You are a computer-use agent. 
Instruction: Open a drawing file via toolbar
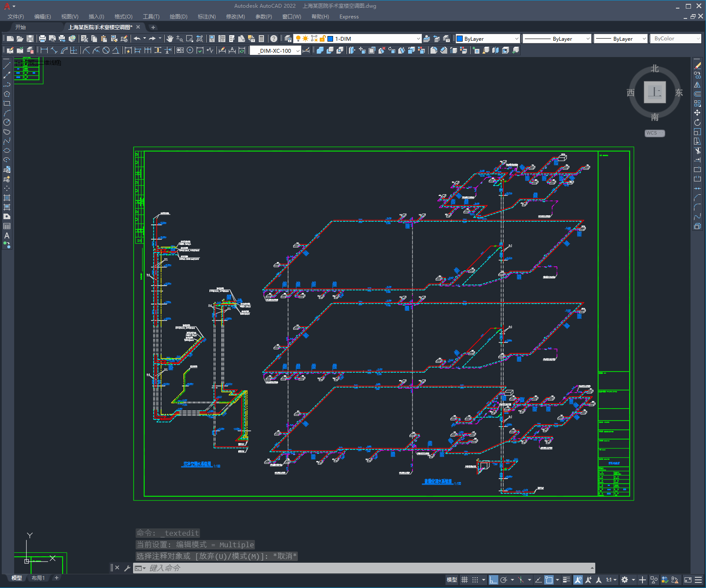pyautogui.click(x=20, y=39)
